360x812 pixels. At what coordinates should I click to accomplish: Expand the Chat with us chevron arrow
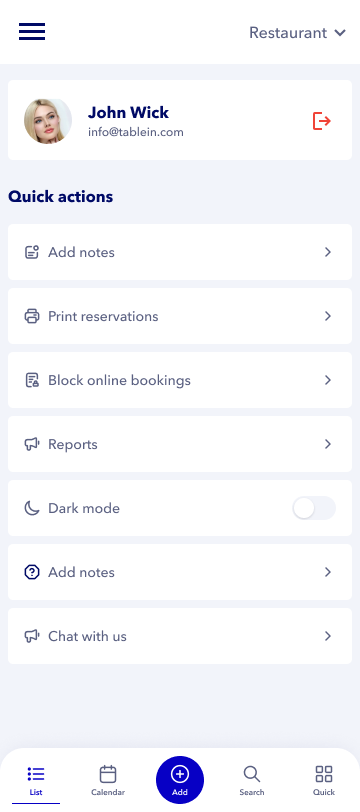[x=328, y=636]
